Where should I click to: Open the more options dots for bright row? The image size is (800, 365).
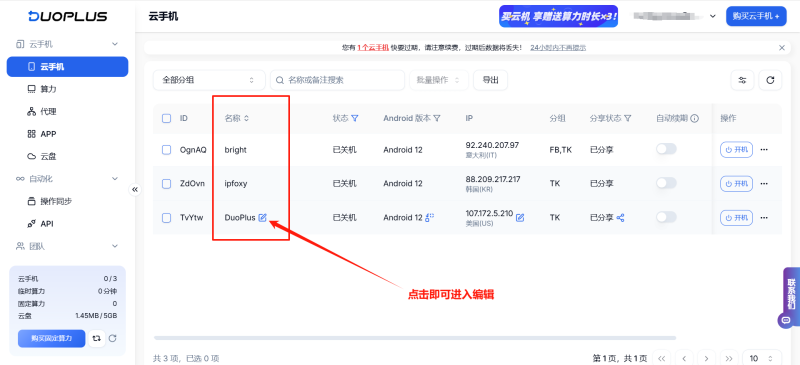point(764,150)
